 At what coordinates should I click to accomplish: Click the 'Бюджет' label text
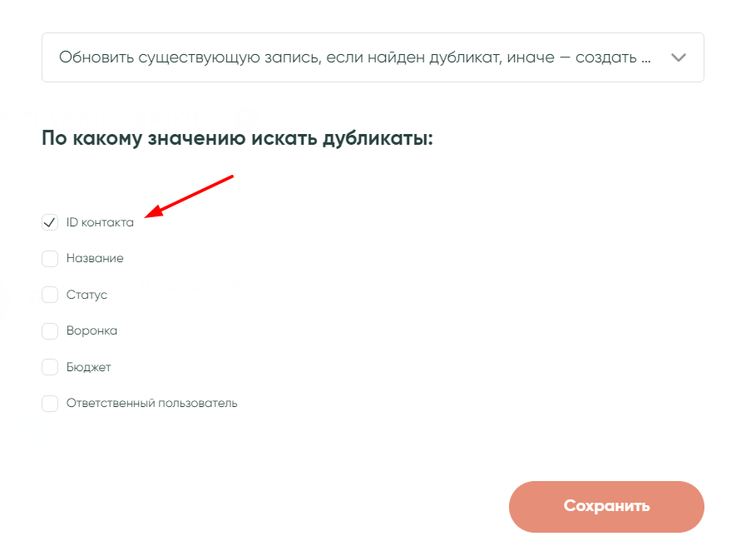click(x=88, y=367)
